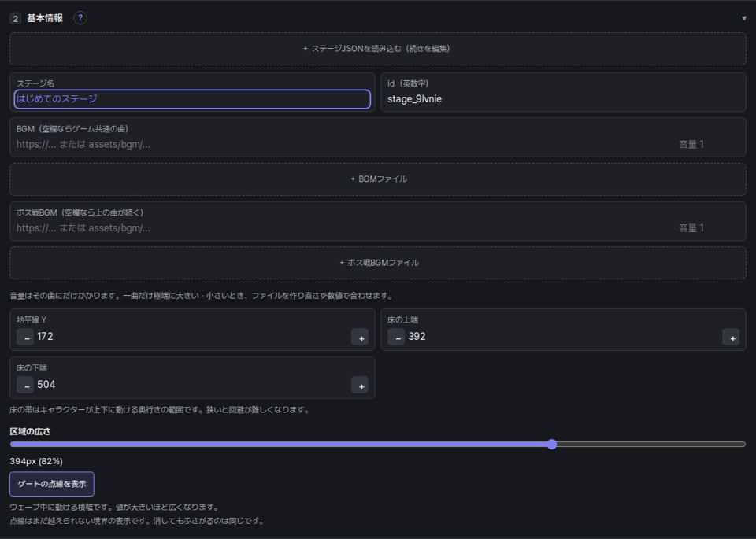Viewport: 756px width, 539px height.
Task: Click the BGM 音量 field
Action: click(709, 144)
